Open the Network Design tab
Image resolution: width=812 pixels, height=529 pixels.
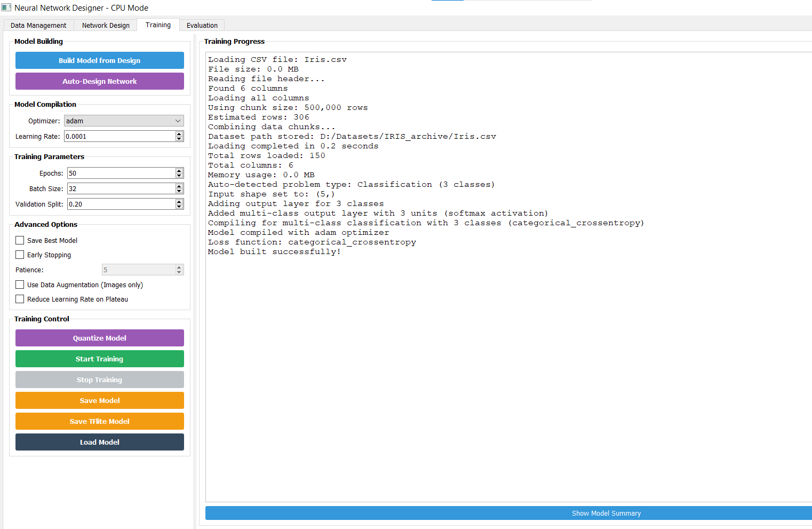pos(106,25)
